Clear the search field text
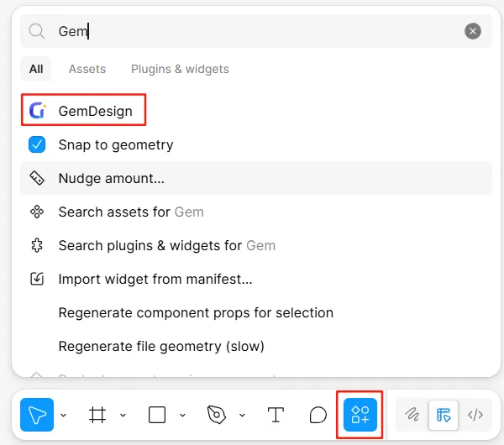The width and height of the screenshot is (504, 445). pos(473,31)
